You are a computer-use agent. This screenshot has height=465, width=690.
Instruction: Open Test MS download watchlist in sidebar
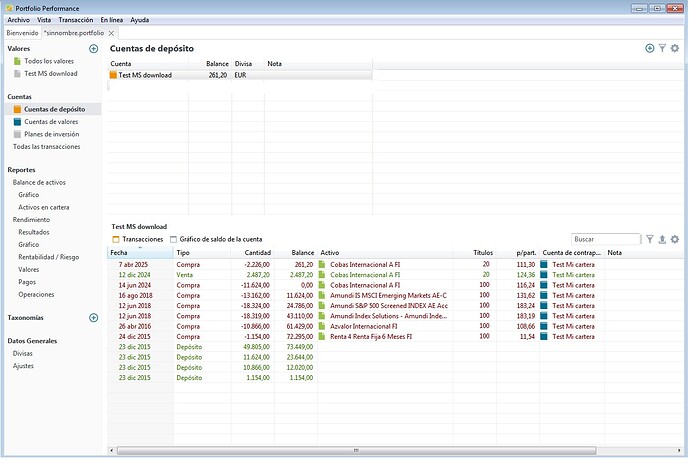point(51,74)
